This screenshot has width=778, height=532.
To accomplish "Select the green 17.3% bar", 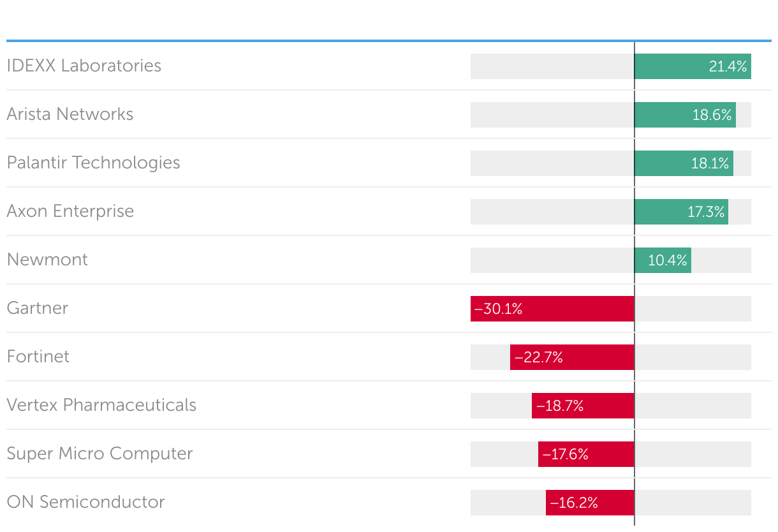I will point(681,212).
